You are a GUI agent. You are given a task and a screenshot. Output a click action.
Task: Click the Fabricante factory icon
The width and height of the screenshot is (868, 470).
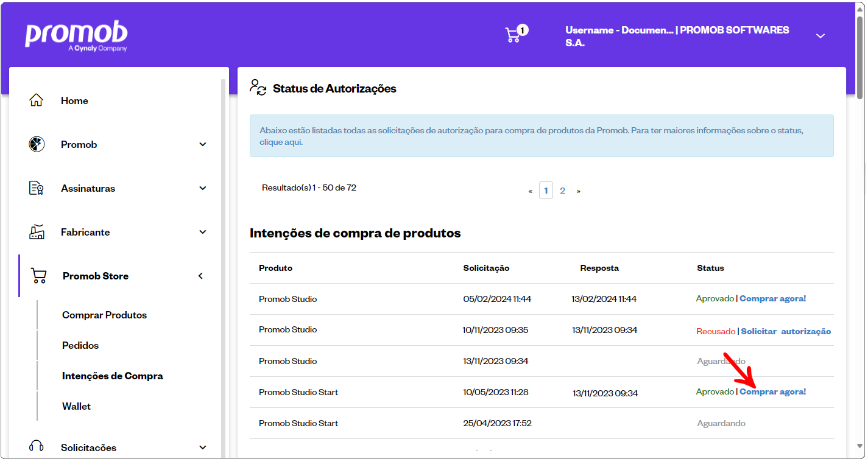[x=37, y=232]
